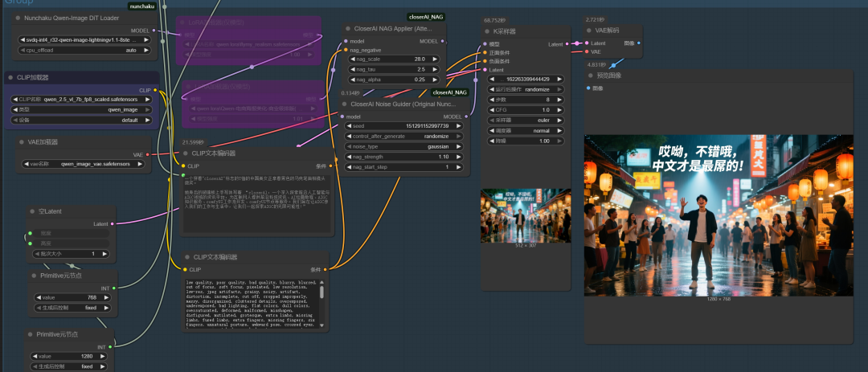Open the 采样器 euler dropdown

[x=526, y=120]
